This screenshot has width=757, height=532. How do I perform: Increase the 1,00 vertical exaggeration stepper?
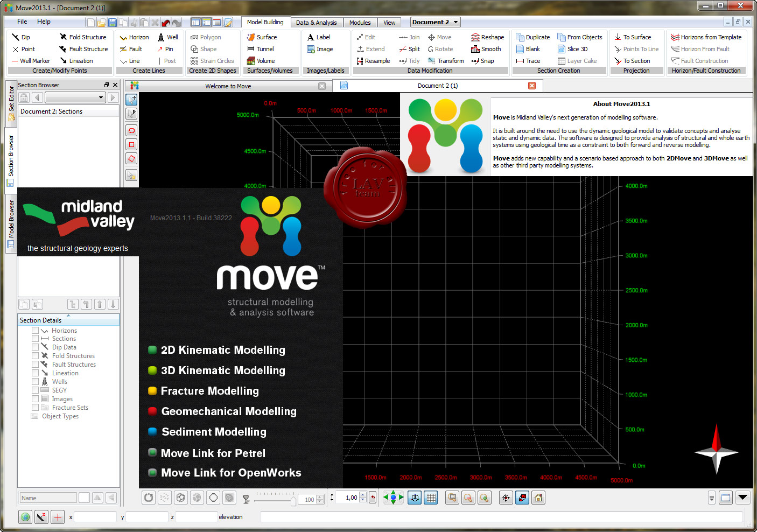363,495
